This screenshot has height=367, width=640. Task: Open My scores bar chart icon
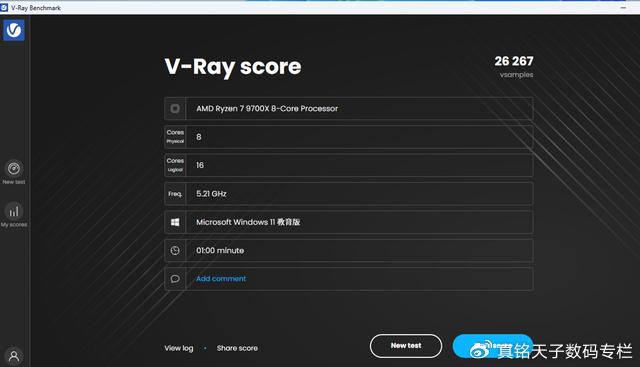14,211
